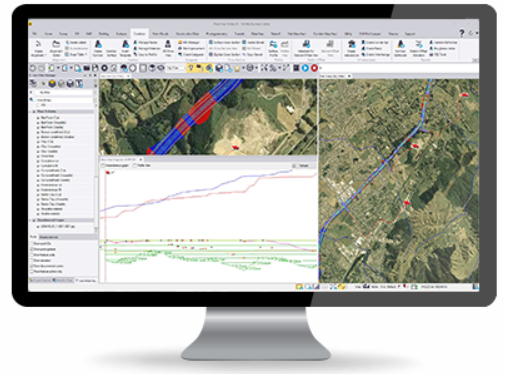Screen dimensions: 505x374
Task: Open help via the question mark icon
Action: coord(462,33)
